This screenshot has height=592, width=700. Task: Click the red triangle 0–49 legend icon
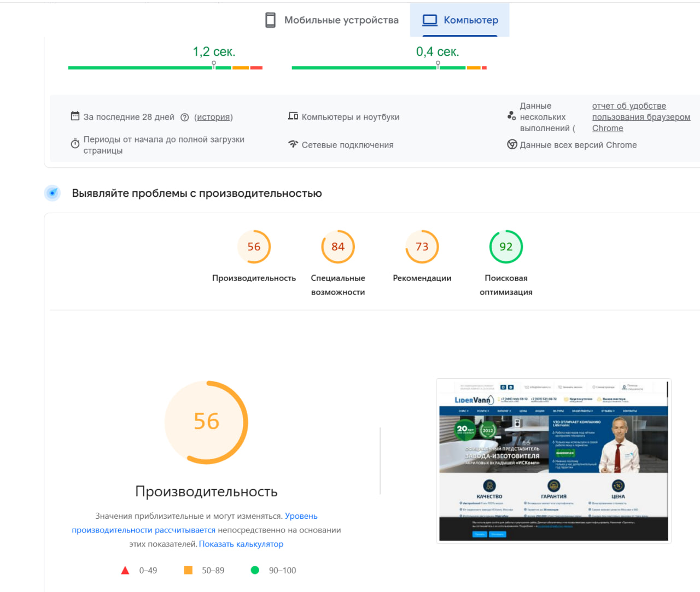point(125,570)
